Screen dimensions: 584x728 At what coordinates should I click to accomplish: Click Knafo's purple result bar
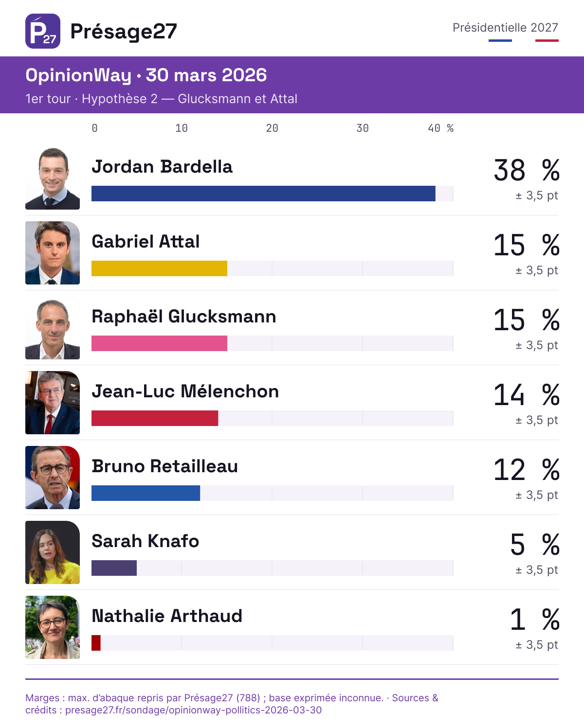click(114, 568)
